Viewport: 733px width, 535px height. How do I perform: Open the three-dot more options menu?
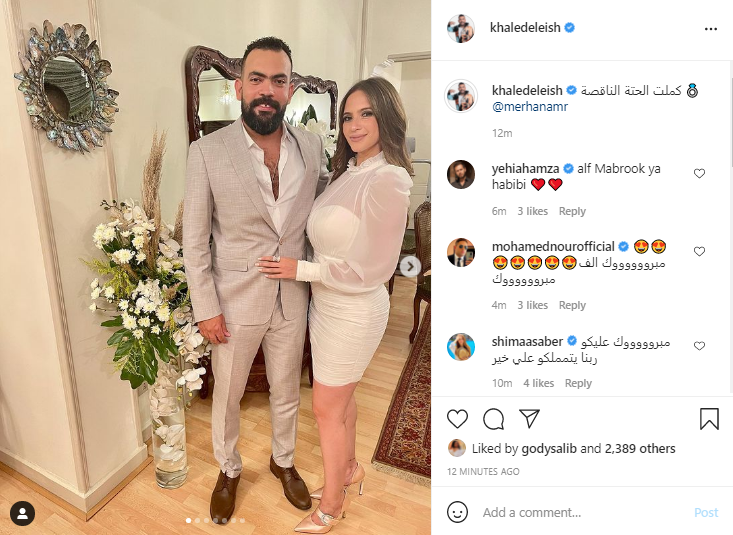point(711,29)
